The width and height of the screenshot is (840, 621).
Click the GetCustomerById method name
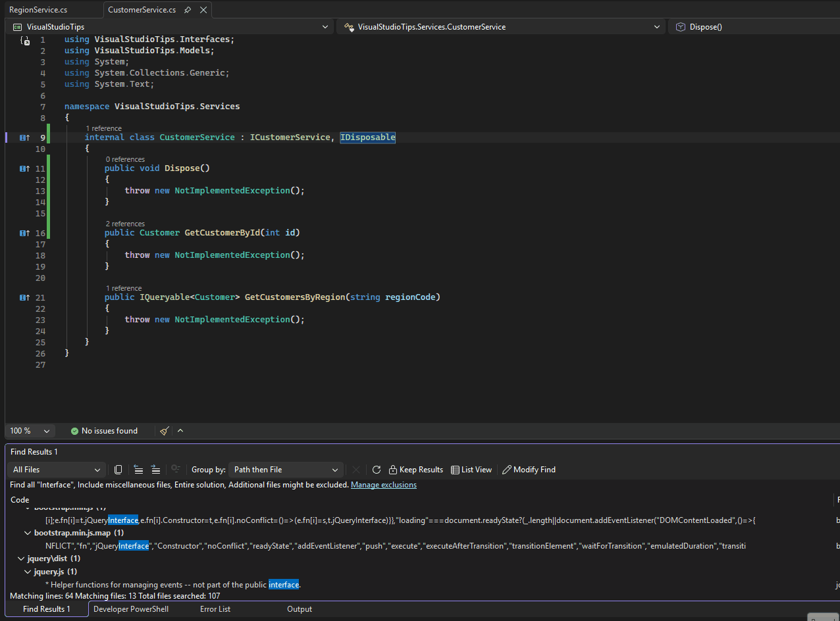pyautogui.click(x=222, y=233)
